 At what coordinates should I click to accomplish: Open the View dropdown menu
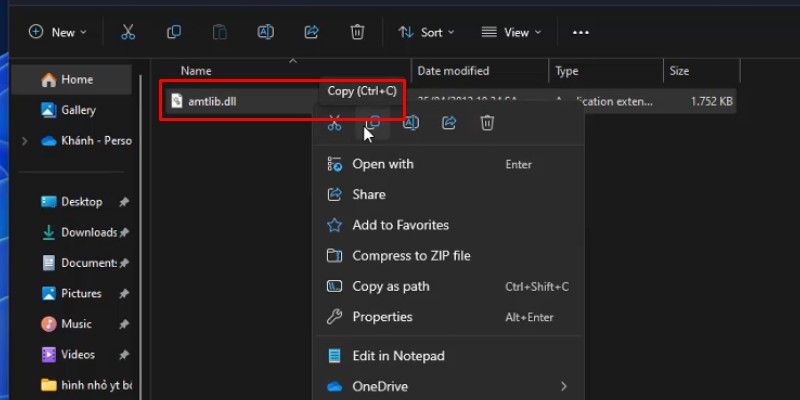(512, 32)
